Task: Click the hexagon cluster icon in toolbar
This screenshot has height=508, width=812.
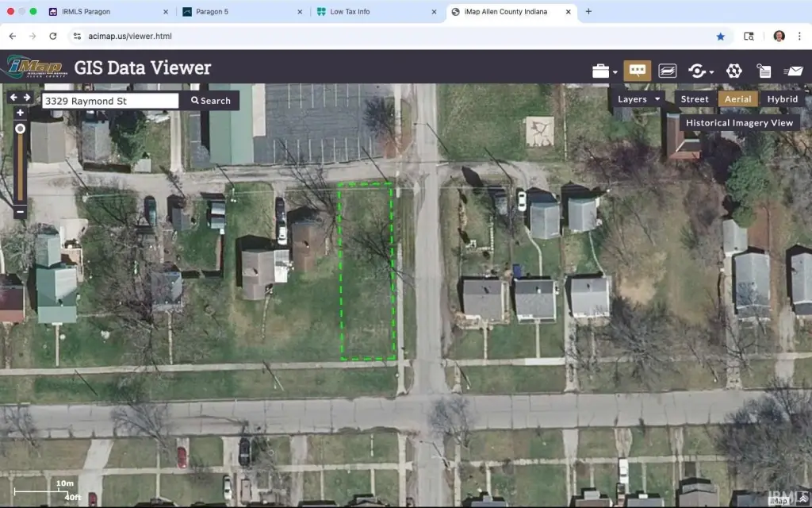Action: click(734, 71)
